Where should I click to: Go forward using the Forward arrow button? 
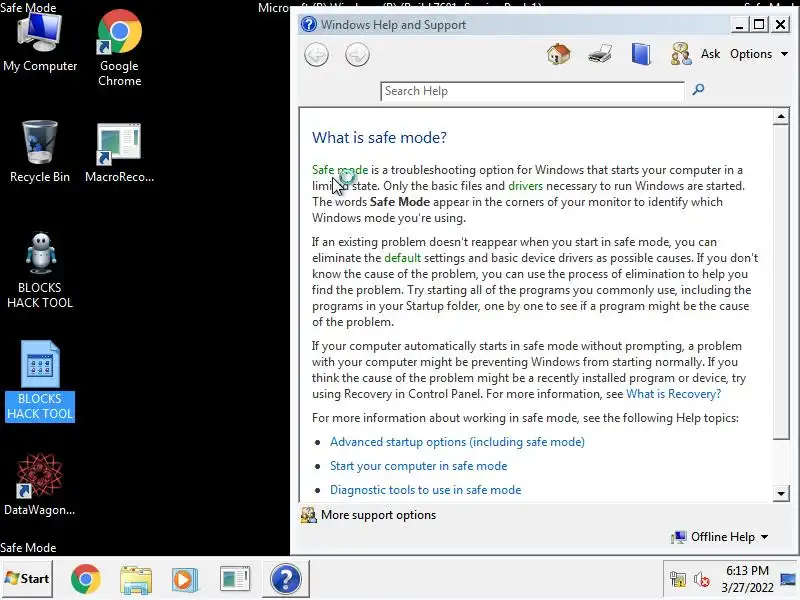(x=357, y=55)
